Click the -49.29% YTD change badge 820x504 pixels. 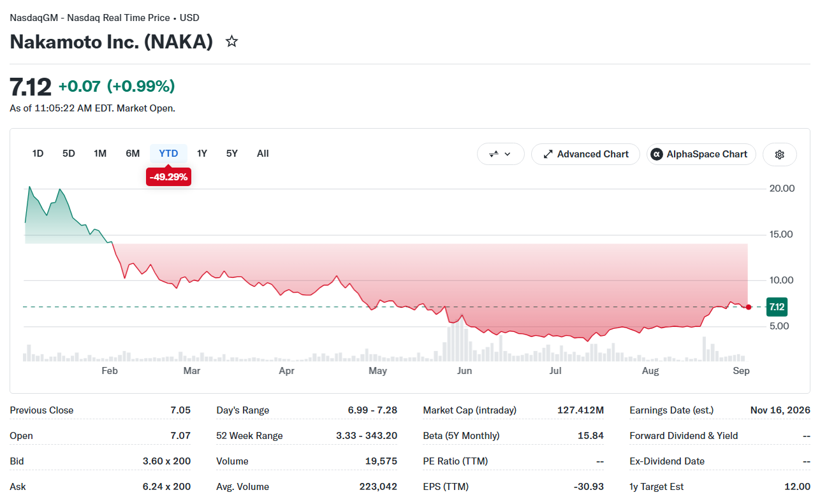coord(168,177)
